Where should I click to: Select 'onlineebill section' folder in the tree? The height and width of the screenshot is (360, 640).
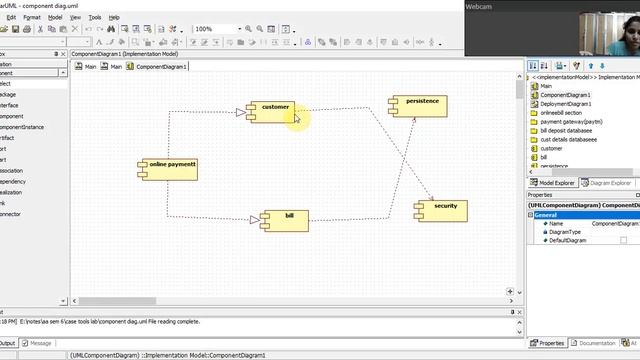[561, 113]
